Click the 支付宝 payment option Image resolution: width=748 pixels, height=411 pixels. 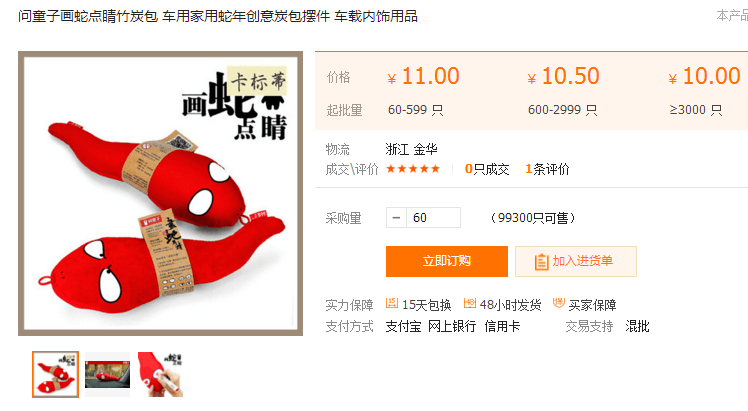pos(404,327)
